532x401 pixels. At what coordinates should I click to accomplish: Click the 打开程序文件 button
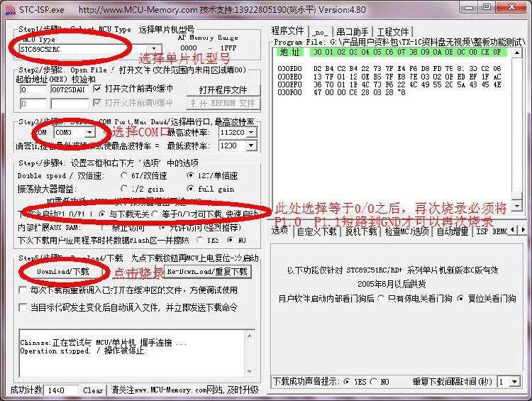[223, 90]
